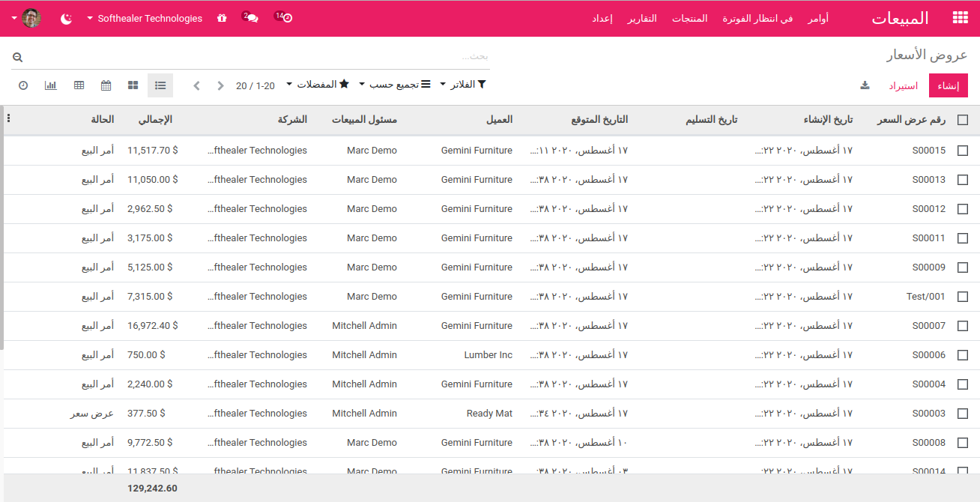Click the عرض سعر status cell

(92, 414)
